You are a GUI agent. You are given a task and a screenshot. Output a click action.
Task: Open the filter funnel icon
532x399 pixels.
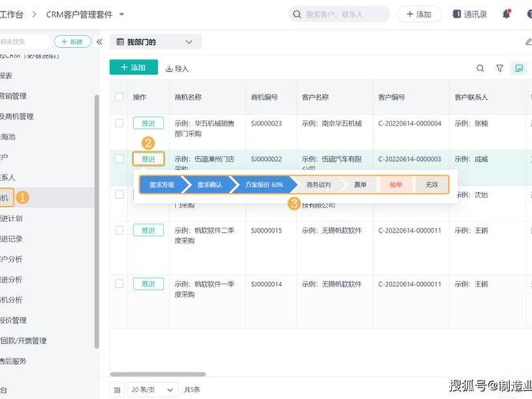coord(499,68)
